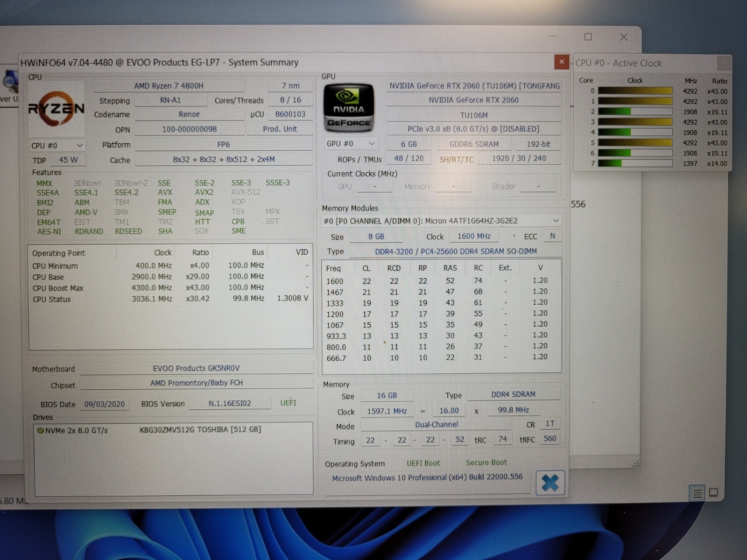
Task: Click the AVX2 feature label
Action: tap(204, 192)
